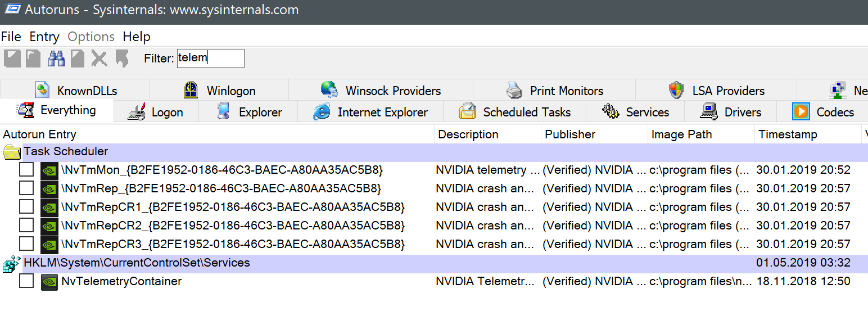
Task: Click the NVIDIA icon beside NvTelemetryContainer
Action: pos(49,281)
